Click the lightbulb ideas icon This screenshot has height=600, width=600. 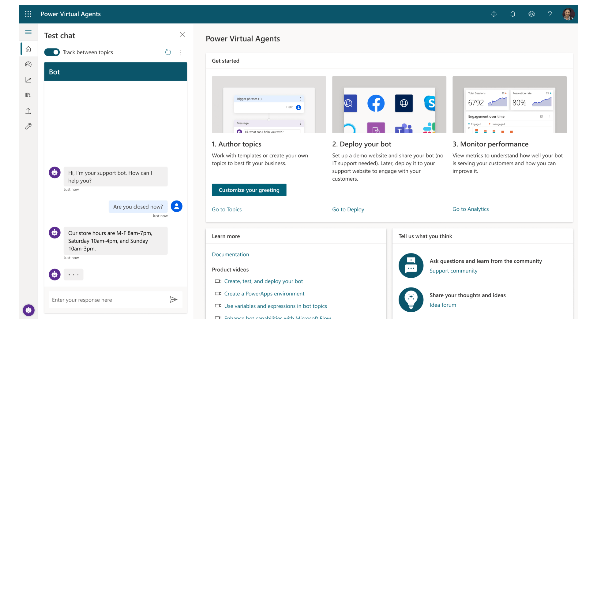(x=411, y=299)
